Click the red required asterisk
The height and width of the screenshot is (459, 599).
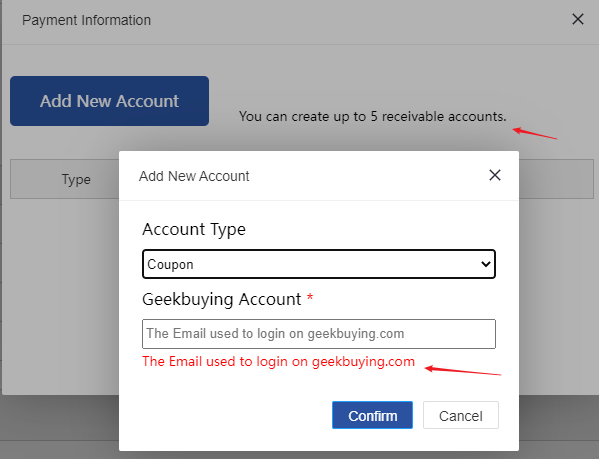pos(310,297)
